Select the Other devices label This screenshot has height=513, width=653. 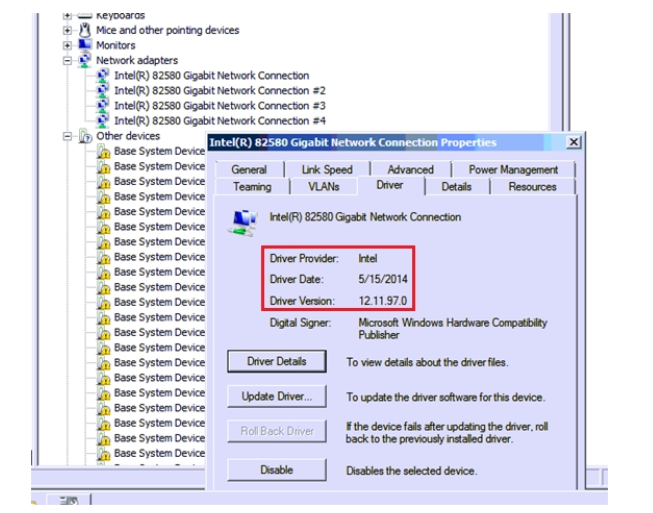pyautogui.click(x=128, y=136)
